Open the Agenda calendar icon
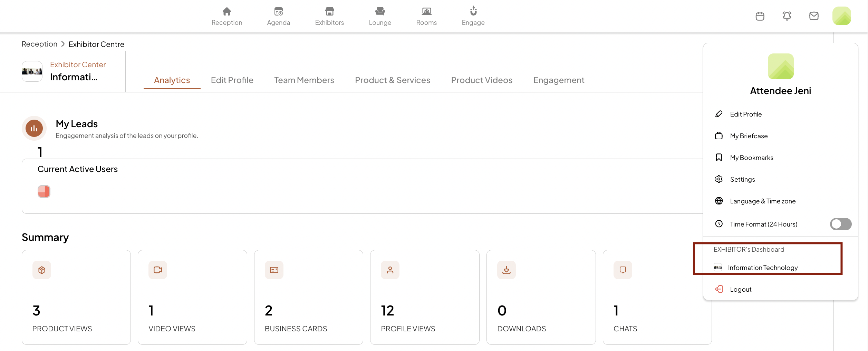This screenshot has height=351, width=868. click(x=278, y=11)
